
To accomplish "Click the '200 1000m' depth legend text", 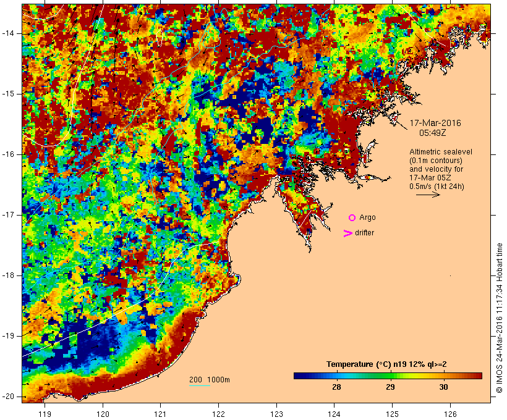I will [x=210, y=380].
